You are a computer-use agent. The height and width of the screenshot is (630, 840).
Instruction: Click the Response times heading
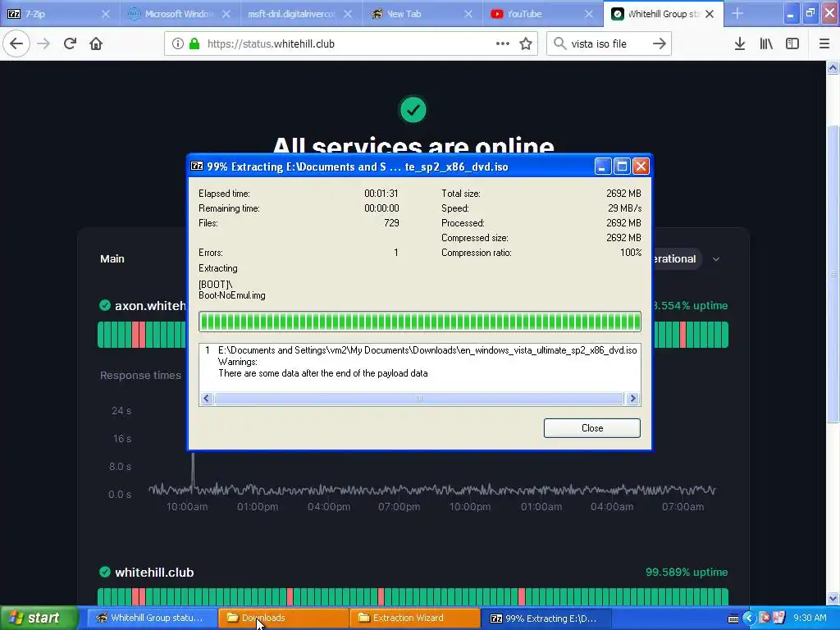[140, 376]
